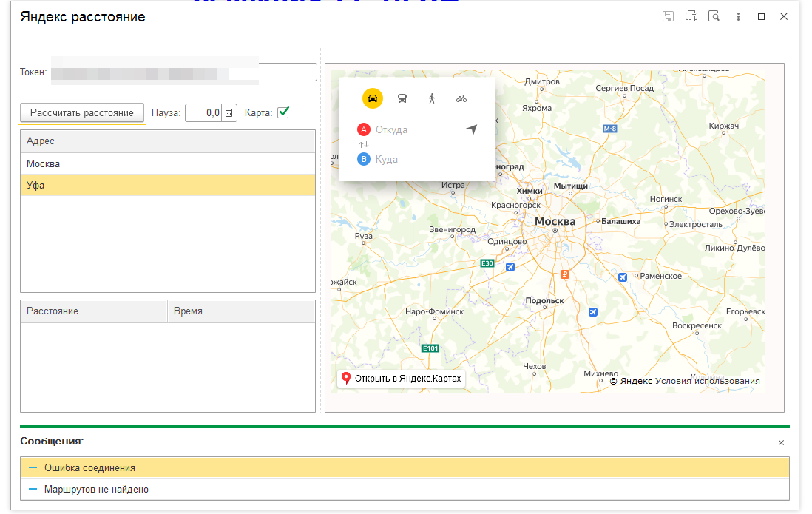Image resolution: width=812 pixels, height=514 pixels.
Task: Click Москва city label on map
Action: [555, 222]
